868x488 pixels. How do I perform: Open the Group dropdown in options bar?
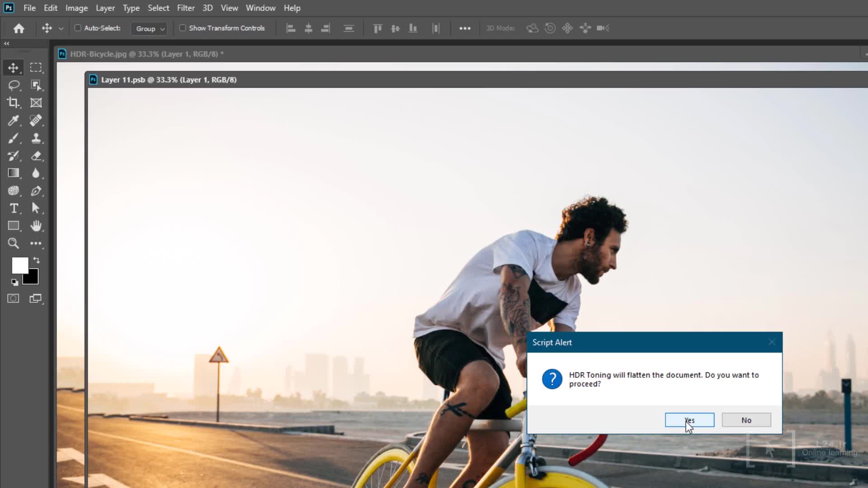[150, 28]
